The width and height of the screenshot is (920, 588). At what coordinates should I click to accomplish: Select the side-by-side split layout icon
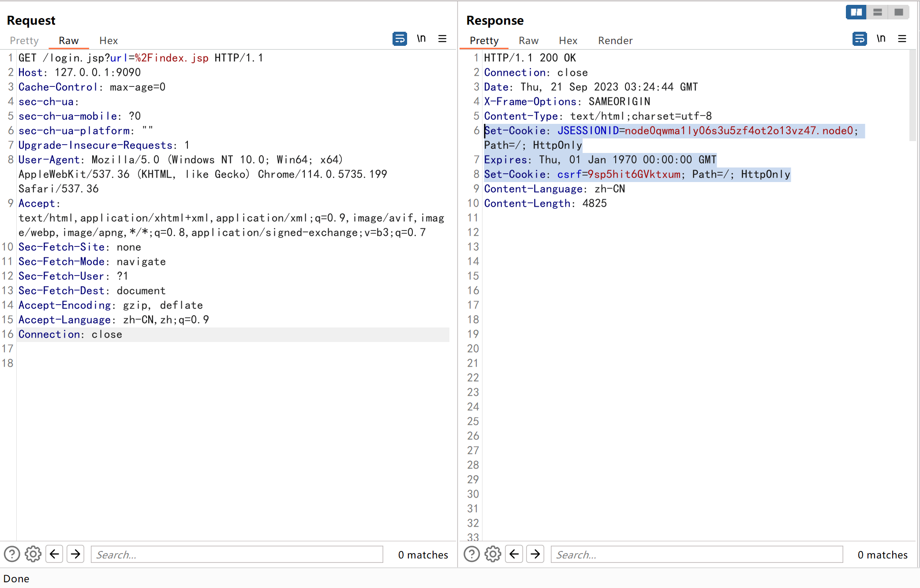[x=856, y=12]
